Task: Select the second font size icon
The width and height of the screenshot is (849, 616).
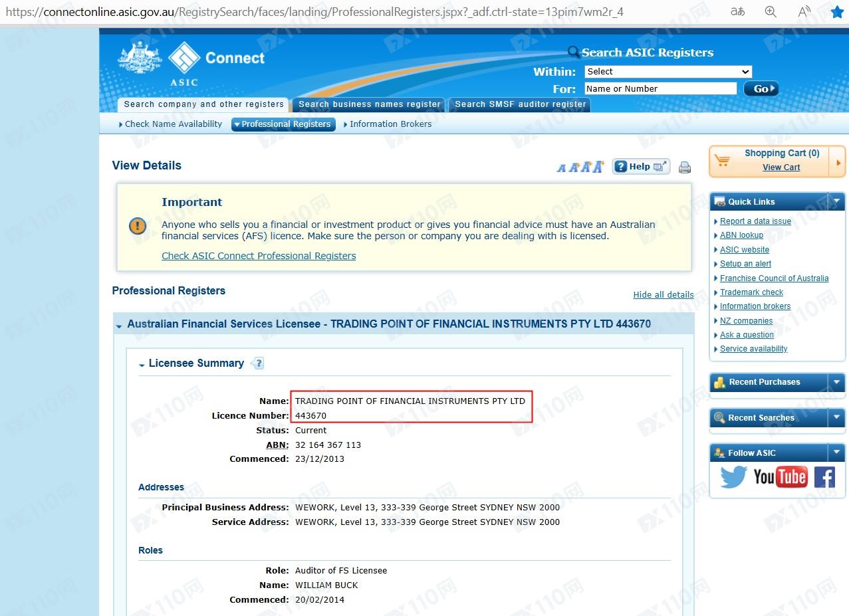Action: [x=573, y=167]
